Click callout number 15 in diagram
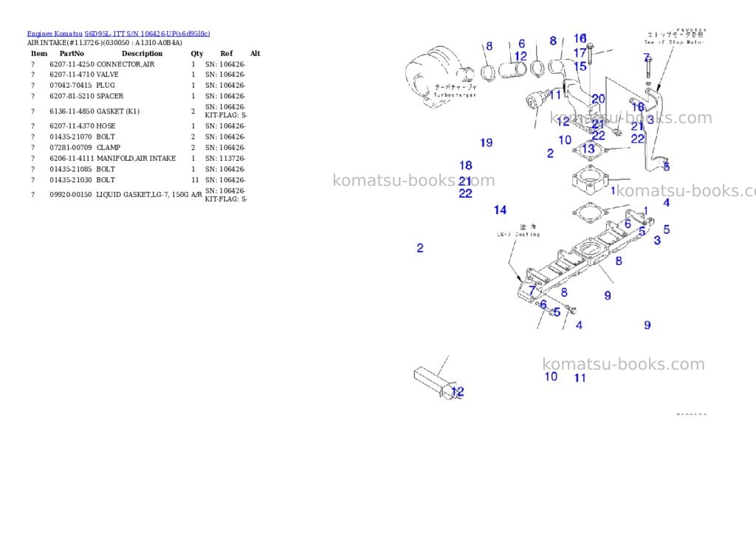756x535 pixels. [580, 66]
